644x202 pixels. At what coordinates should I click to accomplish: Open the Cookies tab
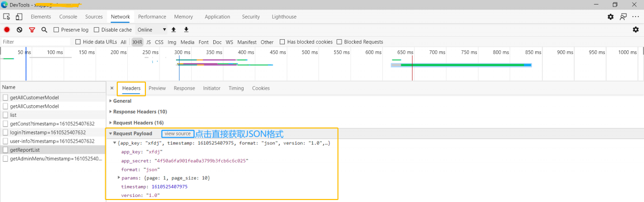coord(261,88)
